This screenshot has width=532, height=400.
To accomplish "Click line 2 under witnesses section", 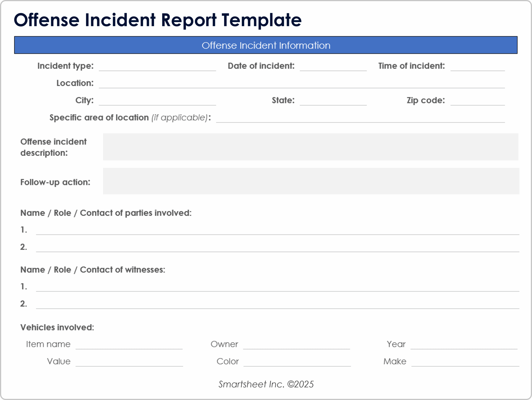I will [x=277, y=307].
